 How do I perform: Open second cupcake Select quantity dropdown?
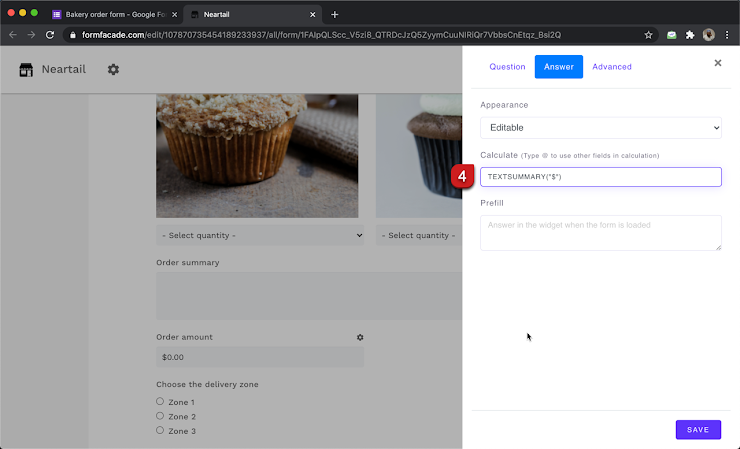point(418,235)
